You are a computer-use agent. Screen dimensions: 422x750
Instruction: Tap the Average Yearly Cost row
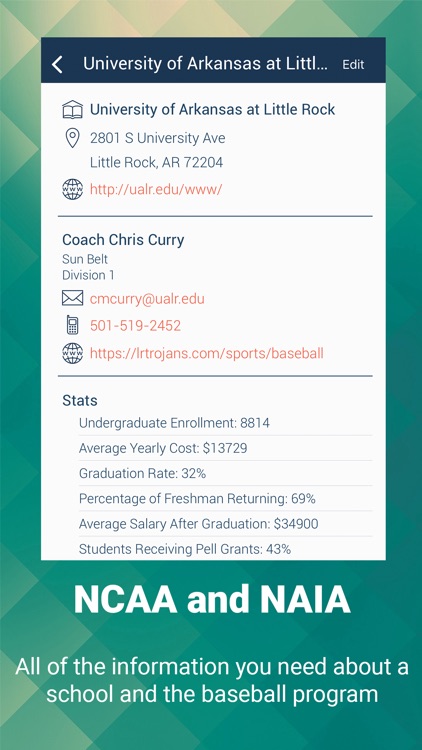click(x=225, y=448)
